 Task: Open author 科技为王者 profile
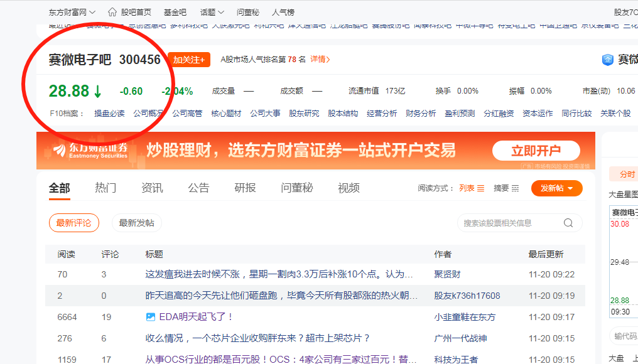coord(456,359)
